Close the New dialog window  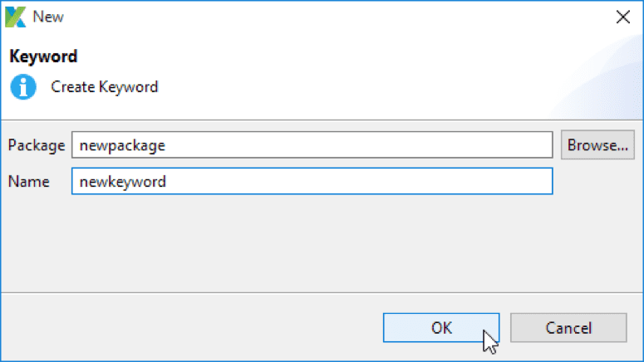(x=622, y=17)
